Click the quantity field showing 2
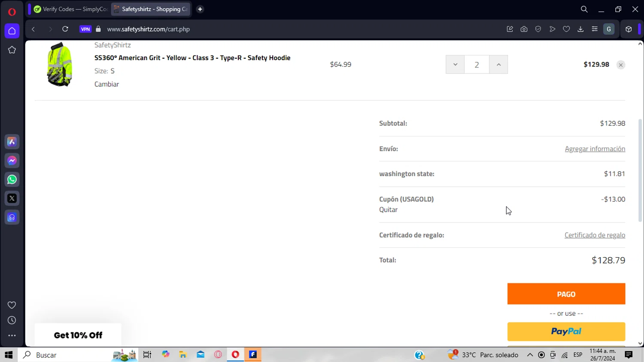644x362 pixels. click(477, 64)
